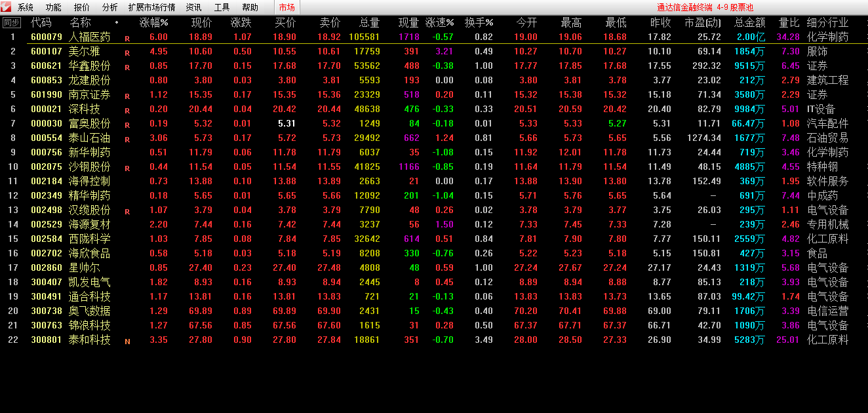This screenshot has height=413, width=868.
Task: Sort by 昨收 column header
Action: click(x=660, y=23)
